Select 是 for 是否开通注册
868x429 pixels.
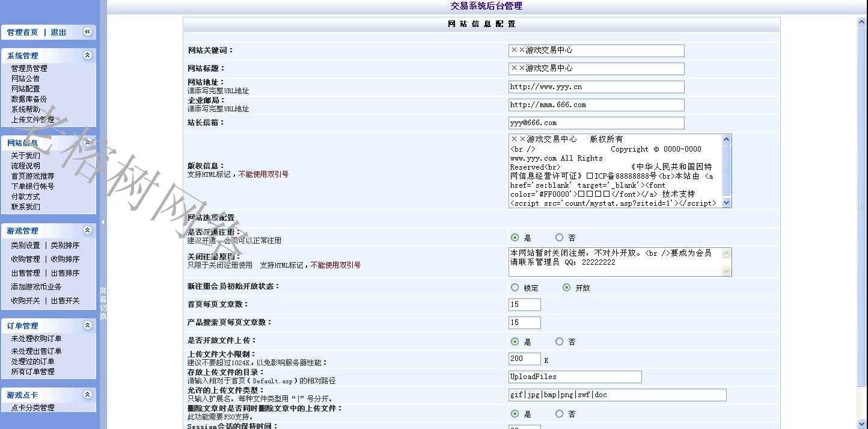[x=515, y=238]
